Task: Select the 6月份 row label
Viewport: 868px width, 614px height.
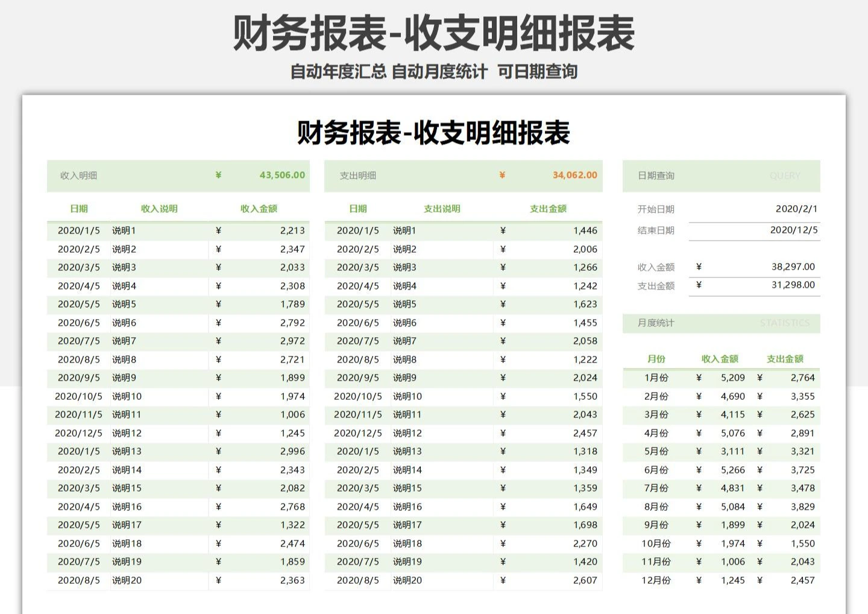Action: click(656, 470)
